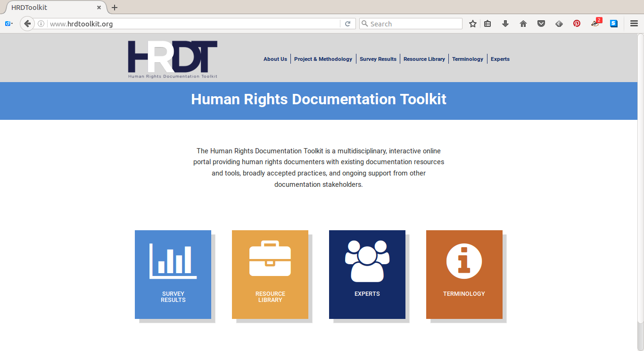The width and height of the screenshot is (644, 351).
Task: Click the Experts people icon tile
Action: point(367,274)
